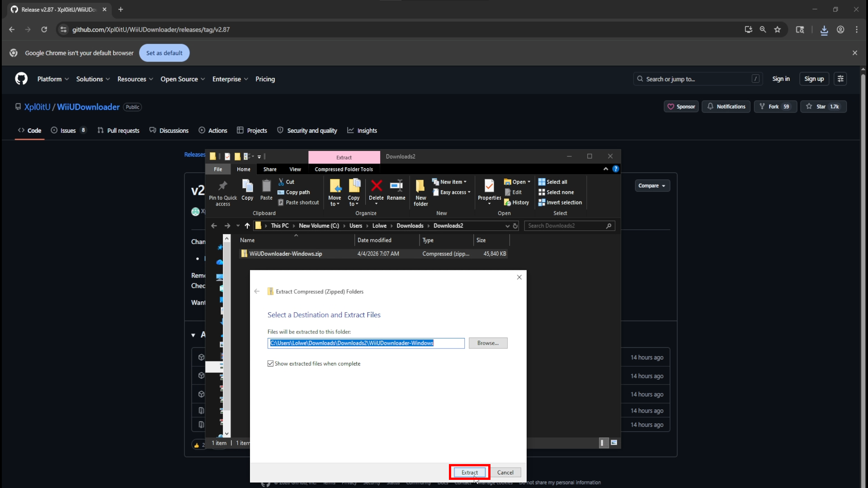Click Cancel in the extract dialog
This screenshot has height=488, width=868.
(x=505, y=473)
